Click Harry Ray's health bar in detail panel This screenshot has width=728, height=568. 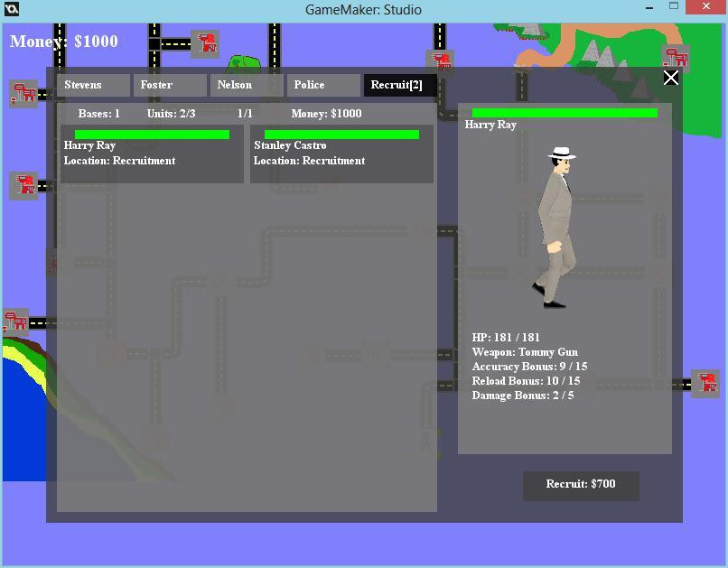[x=565, y=113]
